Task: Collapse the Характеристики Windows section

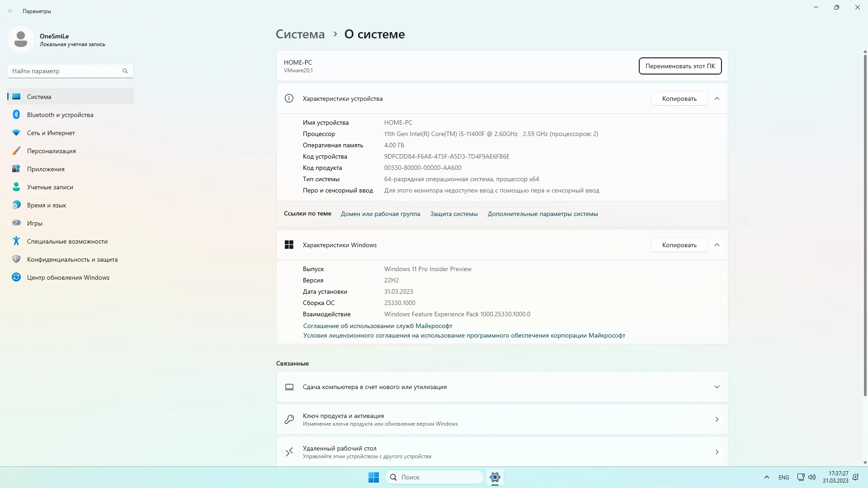Action: (717, 245)
